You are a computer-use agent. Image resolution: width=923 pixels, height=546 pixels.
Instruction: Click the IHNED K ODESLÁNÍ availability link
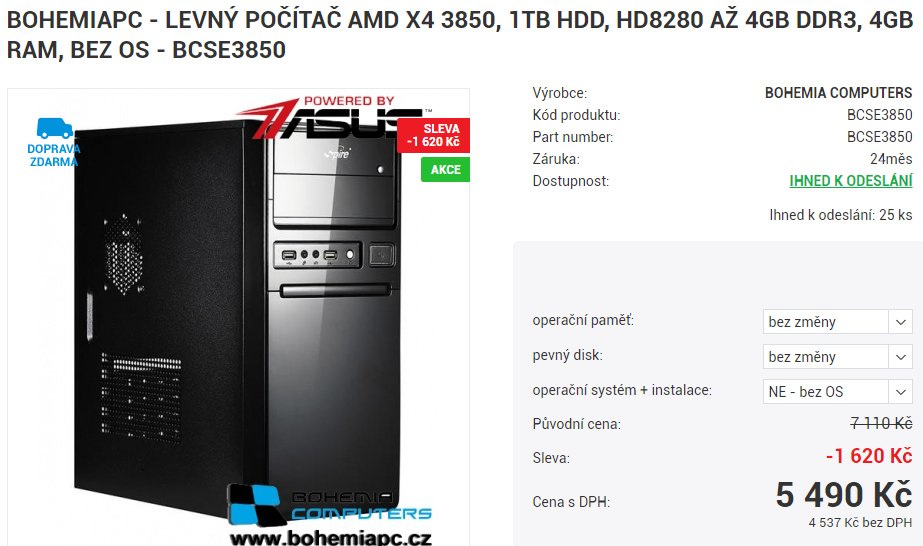click(x=851, y=181)
